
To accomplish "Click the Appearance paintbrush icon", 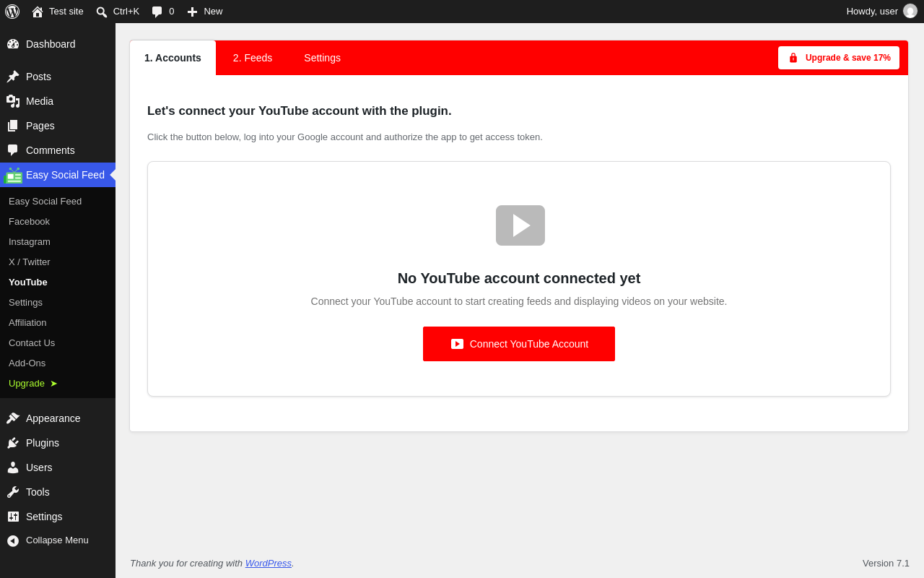I will [13, 418].
